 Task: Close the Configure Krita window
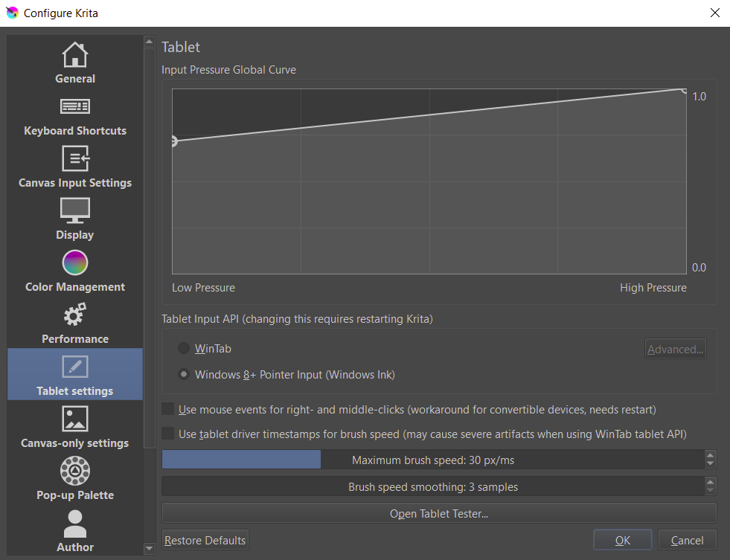[x=715, y=13]
